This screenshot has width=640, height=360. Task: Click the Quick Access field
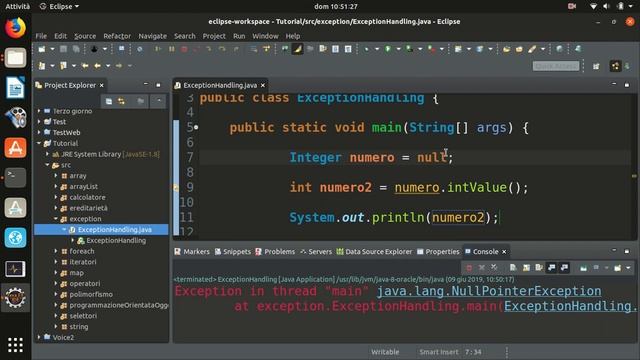tap(556, 66)
